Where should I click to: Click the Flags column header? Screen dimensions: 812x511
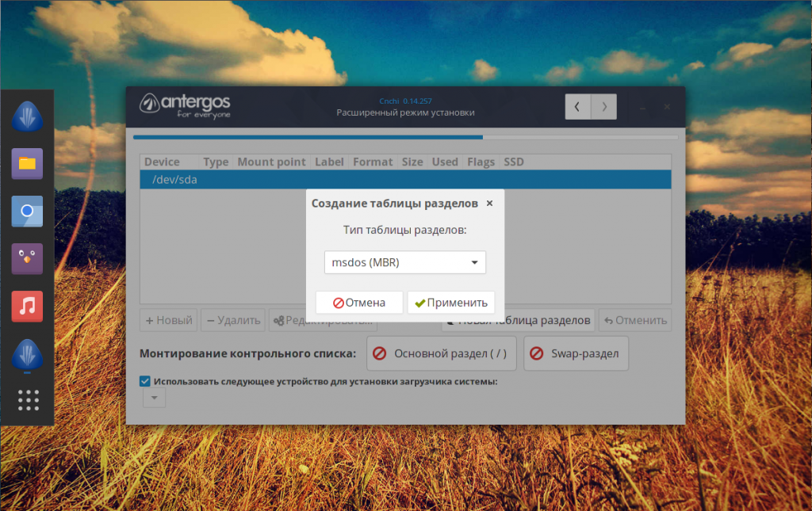[481, 162]
